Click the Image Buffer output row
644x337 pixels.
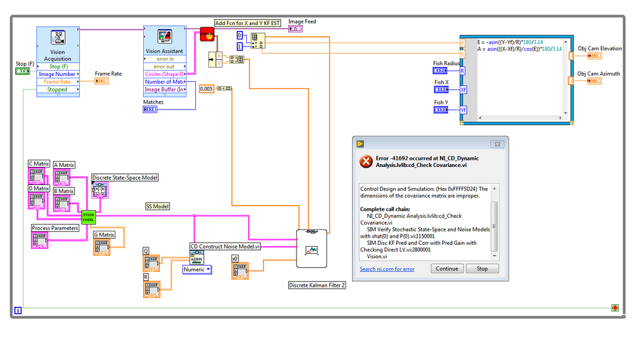164,89
